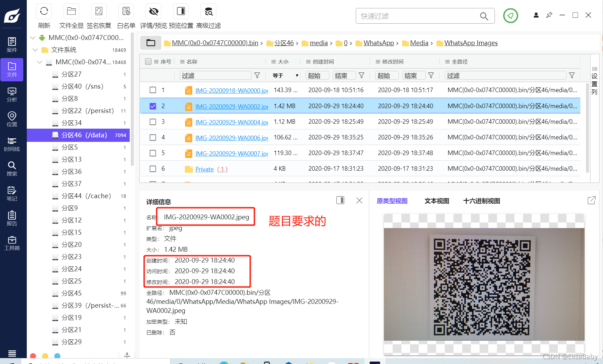Collapse the MMC(0x0-0x0747C000... root node
The width and height of the screenshot is (603, 364).
click(33, 38)
